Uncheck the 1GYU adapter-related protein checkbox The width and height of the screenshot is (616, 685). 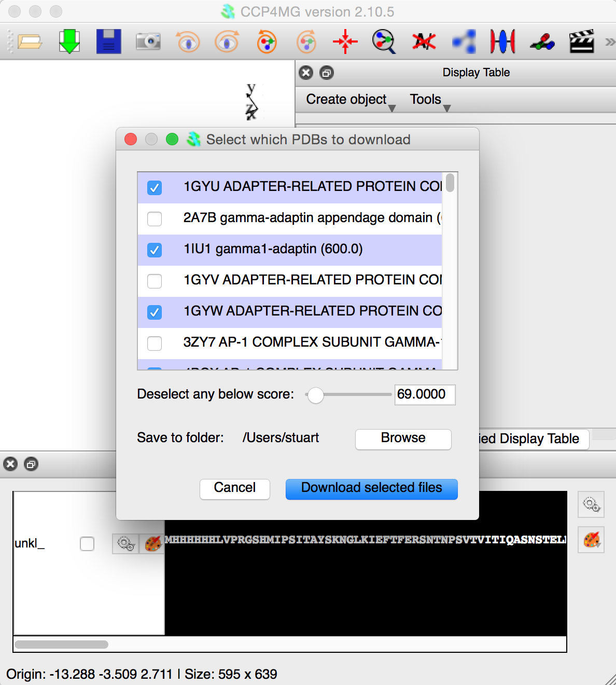coord(155,188)
